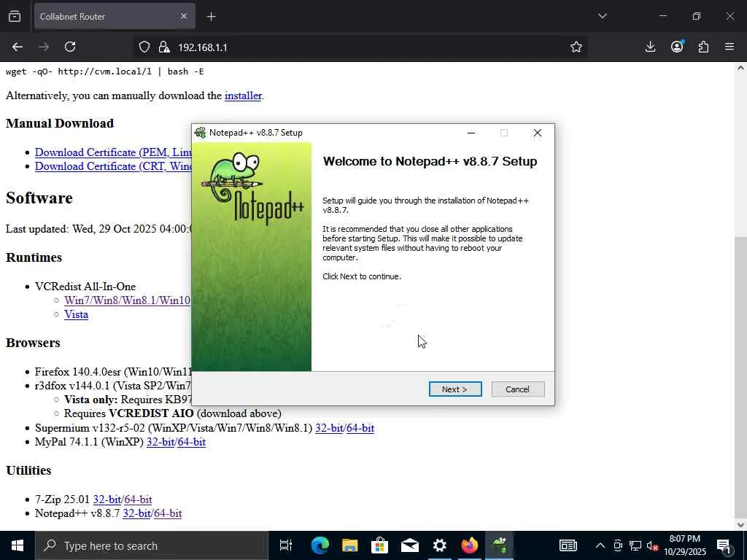Follow the installer link
This screenshot has height=560, width=747.
pos(243,96)
